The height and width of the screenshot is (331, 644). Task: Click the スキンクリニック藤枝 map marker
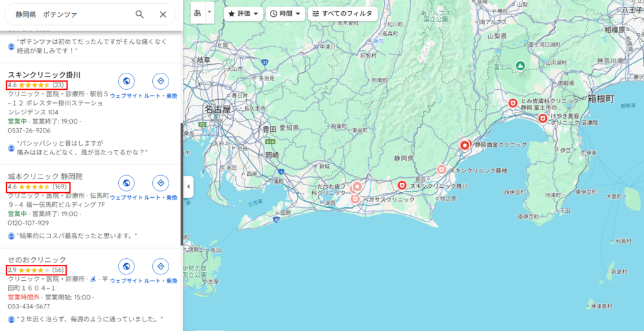[441, 170]
